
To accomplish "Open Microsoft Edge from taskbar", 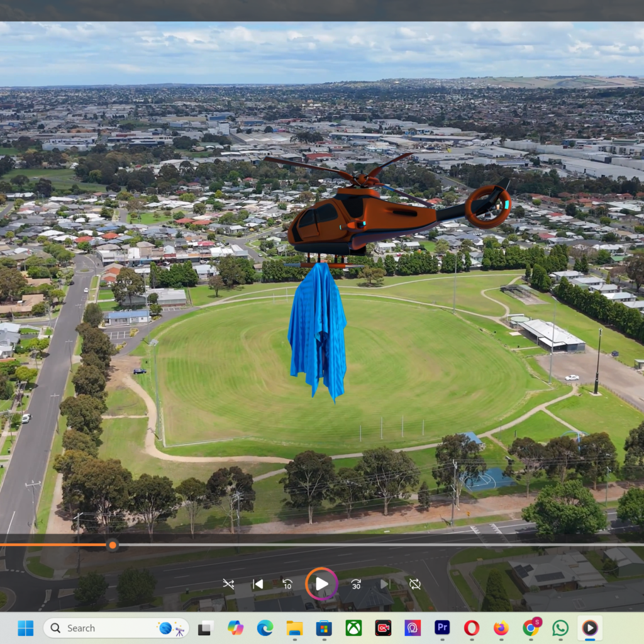I will (x=265, y=628).
